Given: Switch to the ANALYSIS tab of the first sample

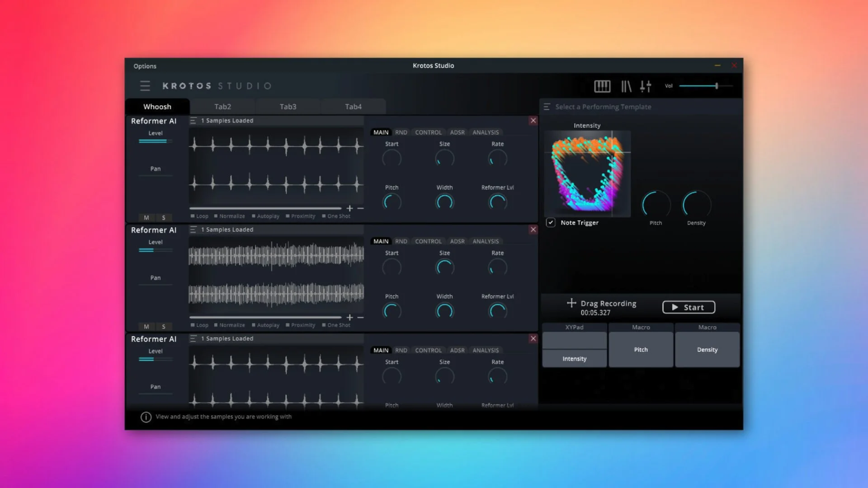Looking at the screenshot, I should point(485,132).
